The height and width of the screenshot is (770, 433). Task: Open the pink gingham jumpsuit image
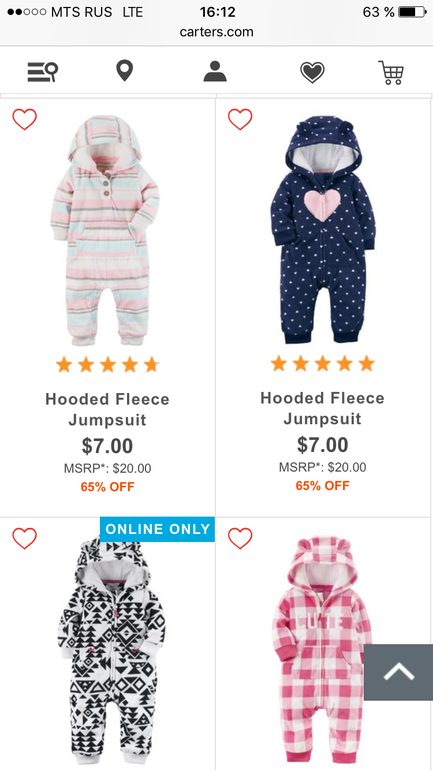click(323, 652)
